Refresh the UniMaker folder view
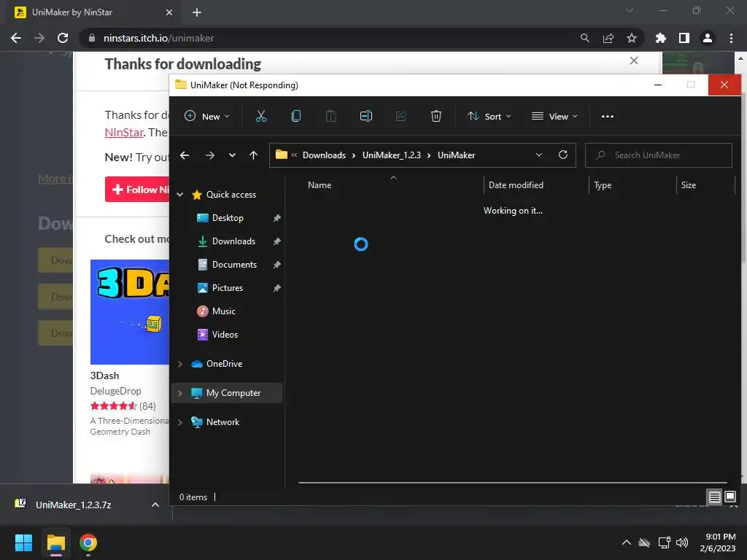Image resolution: width=747 pixels, height=560 pixels. pos(562,155)
